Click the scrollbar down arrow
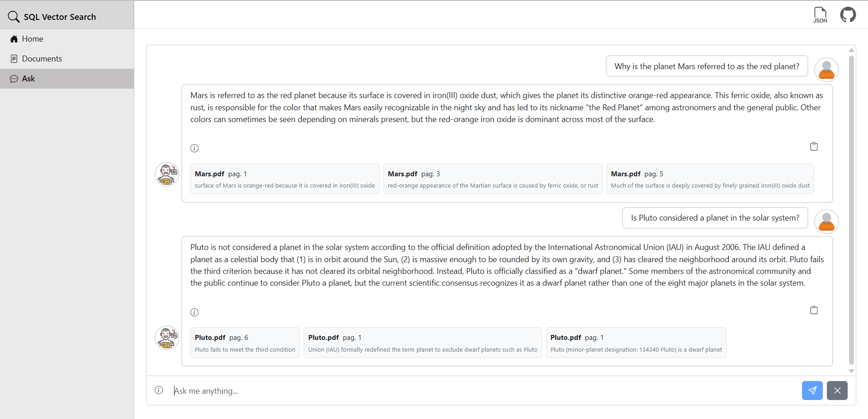This screenshot has height=419, width=868. click(852, 371)
